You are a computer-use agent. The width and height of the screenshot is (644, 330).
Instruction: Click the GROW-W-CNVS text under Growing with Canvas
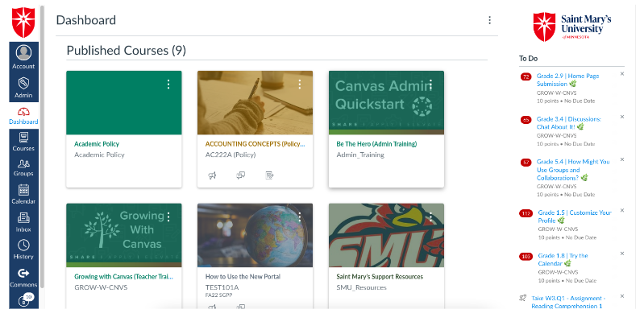(101, 287)
